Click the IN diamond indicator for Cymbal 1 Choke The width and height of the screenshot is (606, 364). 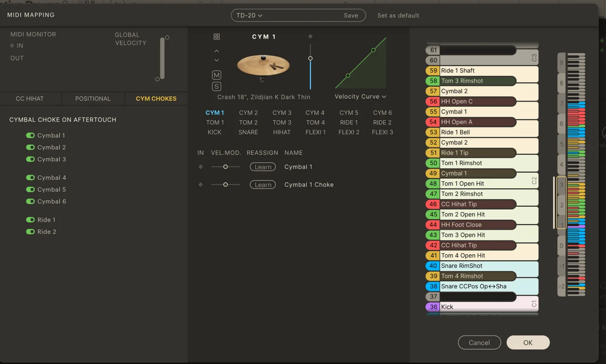click(x=201, y=185)
